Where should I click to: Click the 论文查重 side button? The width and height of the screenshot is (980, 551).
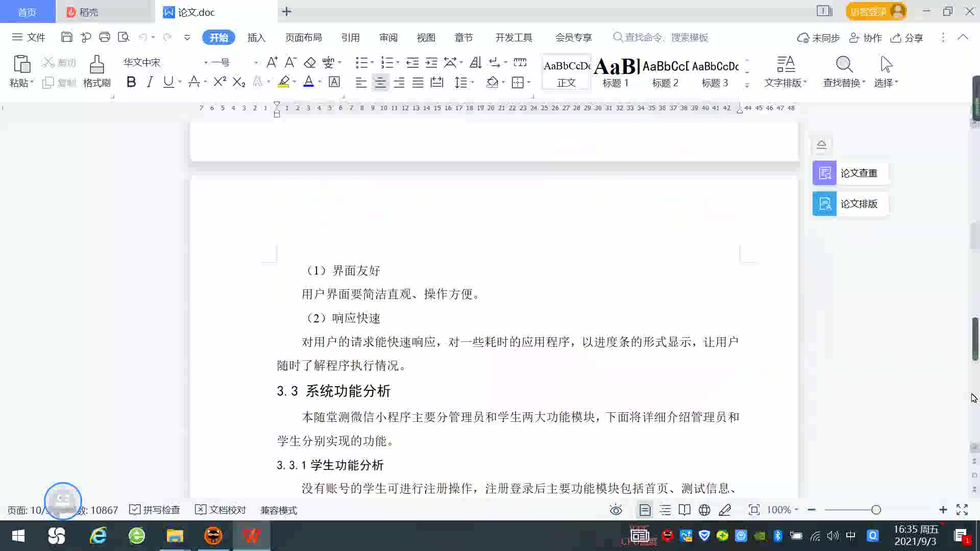850,173
